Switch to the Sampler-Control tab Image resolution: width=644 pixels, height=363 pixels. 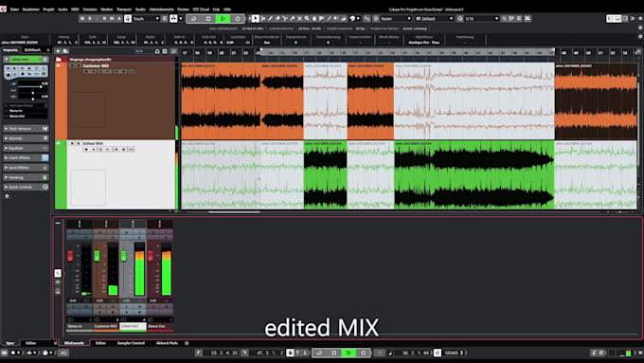click(131, 343)
